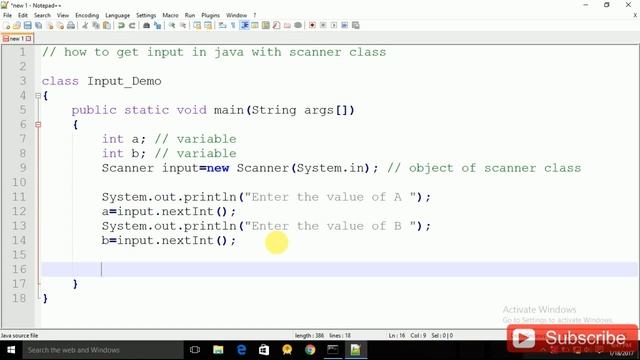
Task: Click the New file toolbar icon
Action: (7, 25)
